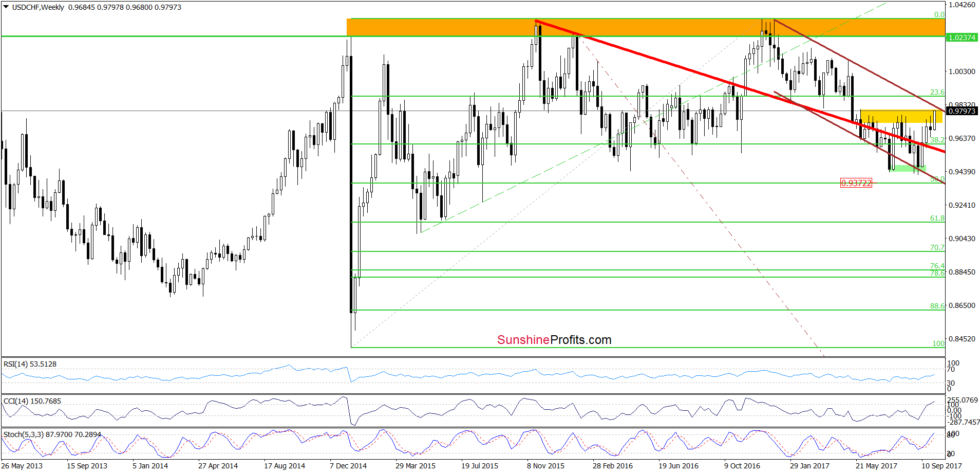Click the 27 Apr 2014 date label
This screenshot has width=980, height=473.
218,466
